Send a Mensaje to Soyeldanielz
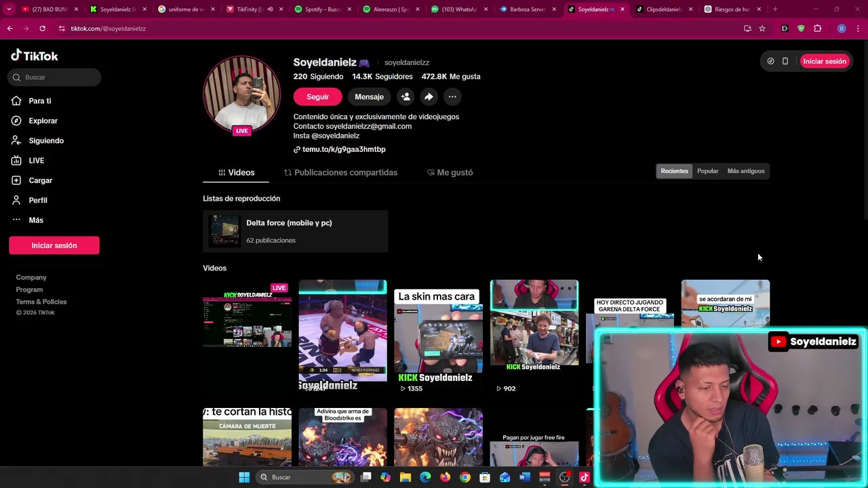 click(x=369, y=97)
